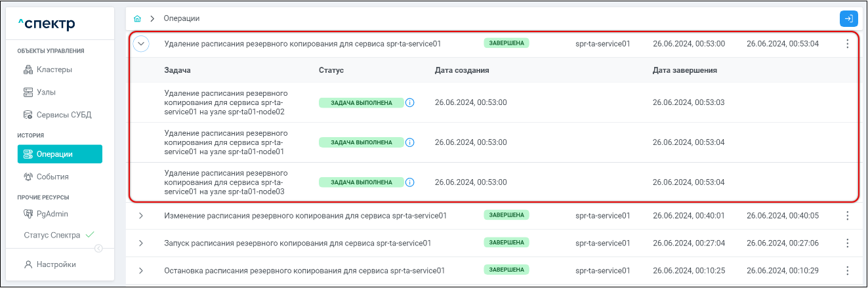Expand the 'Остановка расписания' operation row

(x=141, y=270)
